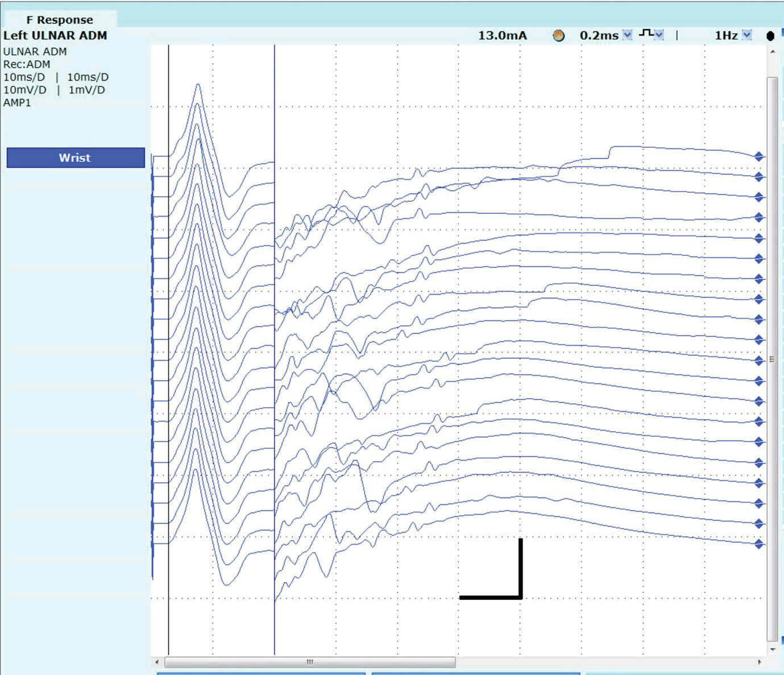
Task: Click the black hexagon stop icon
Action: 770,36
